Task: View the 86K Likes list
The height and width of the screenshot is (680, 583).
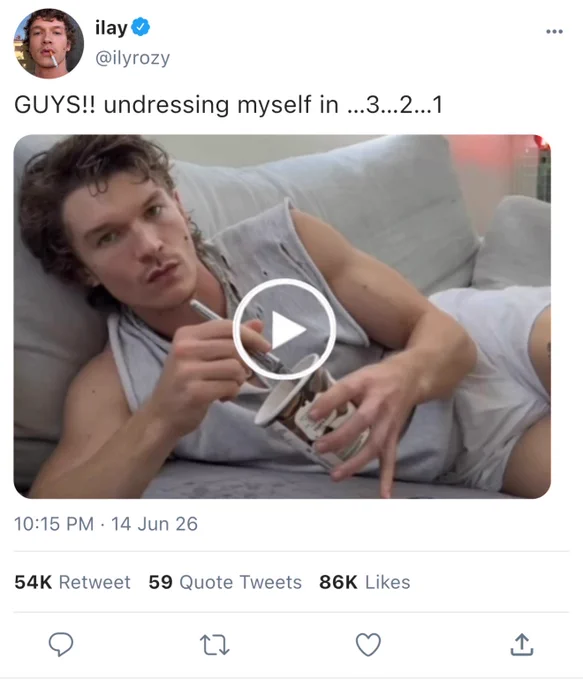Action: tap(365, 582)
